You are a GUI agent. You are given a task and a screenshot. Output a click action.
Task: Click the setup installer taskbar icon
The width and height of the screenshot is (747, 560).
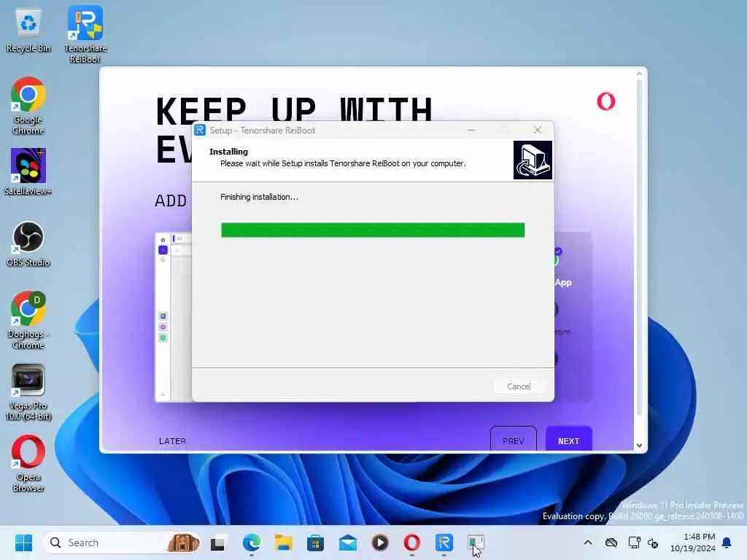(x=476, y=542)
